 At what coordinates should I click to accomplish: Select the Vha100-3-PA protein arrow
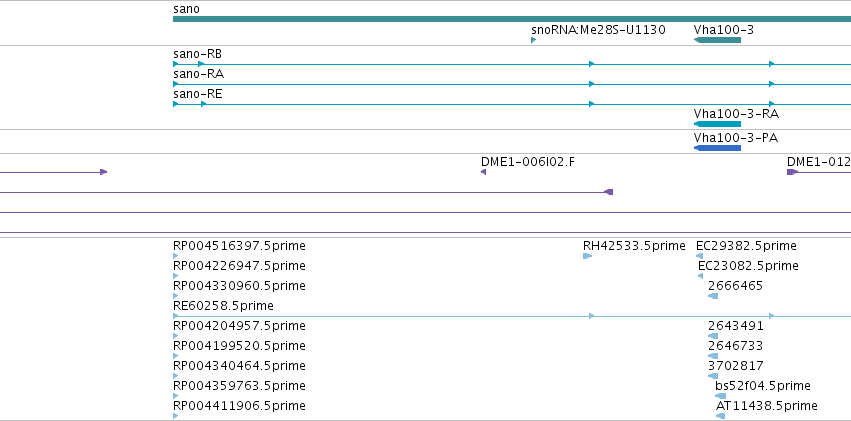click(717, 148)
